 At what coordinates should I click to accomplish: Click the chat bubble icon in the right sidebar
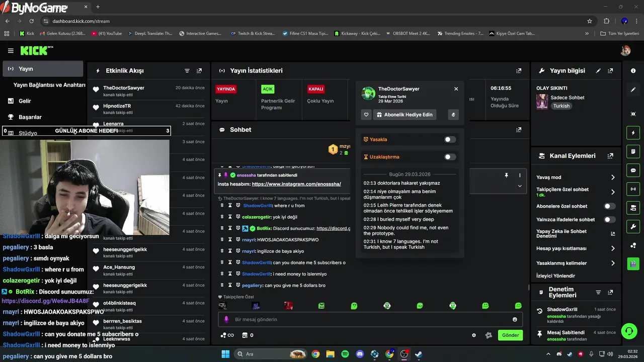[633, 170]
